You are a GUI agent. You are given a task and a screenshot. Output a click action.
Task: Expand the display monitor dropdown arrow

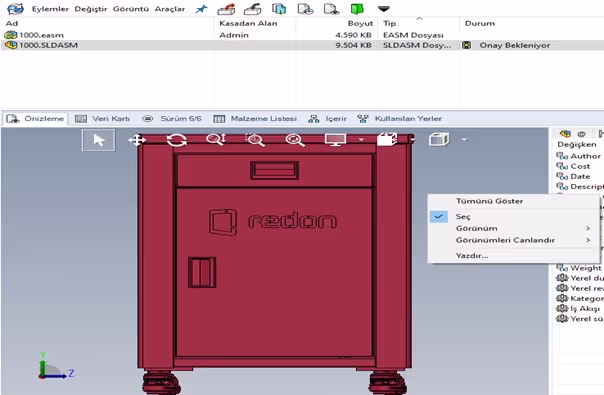pos(361,140)
